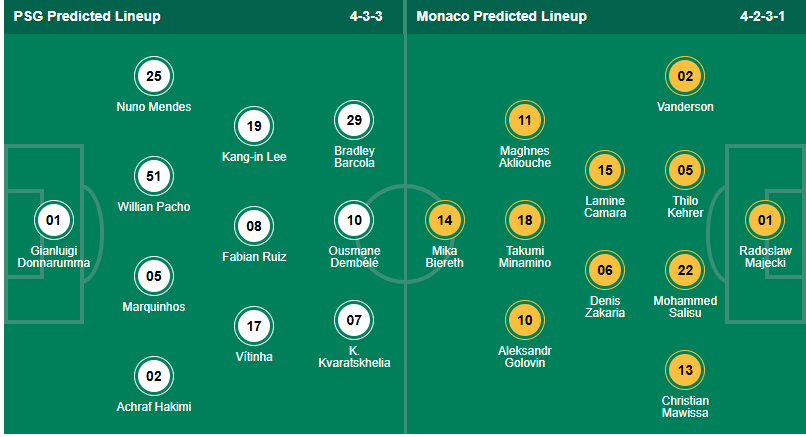Click the Achraf Hakimi name label
Image resolution: width=806 pixels, height=437 pixels.
click(154, 407)
